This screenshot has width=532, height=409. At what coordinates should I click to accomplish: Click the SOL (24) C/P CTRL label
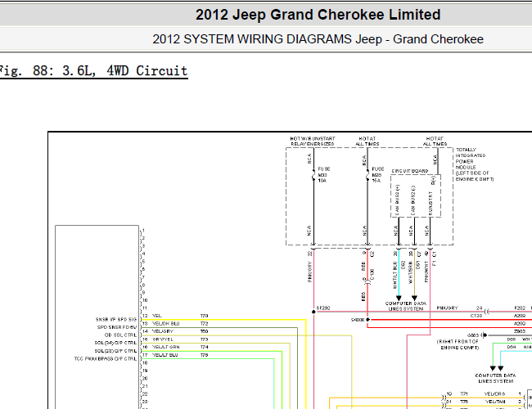115,343
